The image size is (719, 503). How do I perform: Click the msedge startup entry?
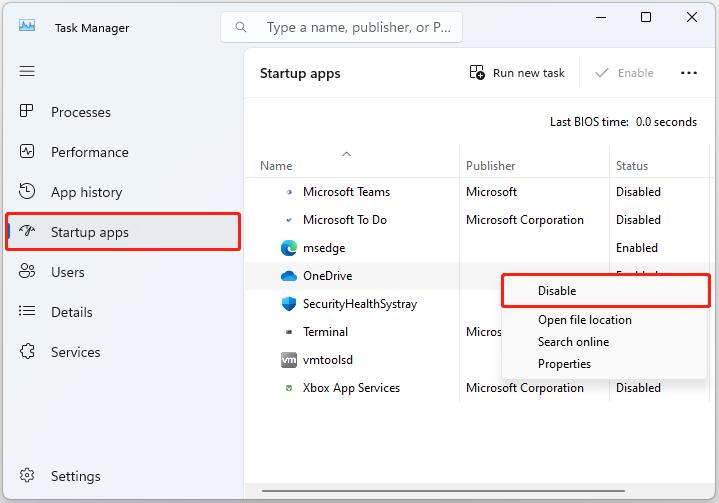[324, 248]
